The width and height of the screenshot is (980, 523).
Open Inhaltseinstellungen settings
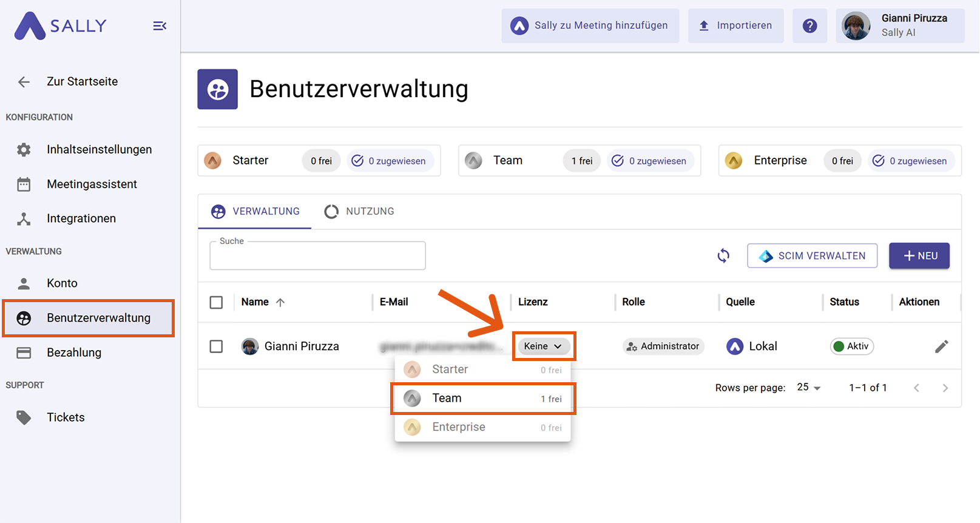pos(90,149)
